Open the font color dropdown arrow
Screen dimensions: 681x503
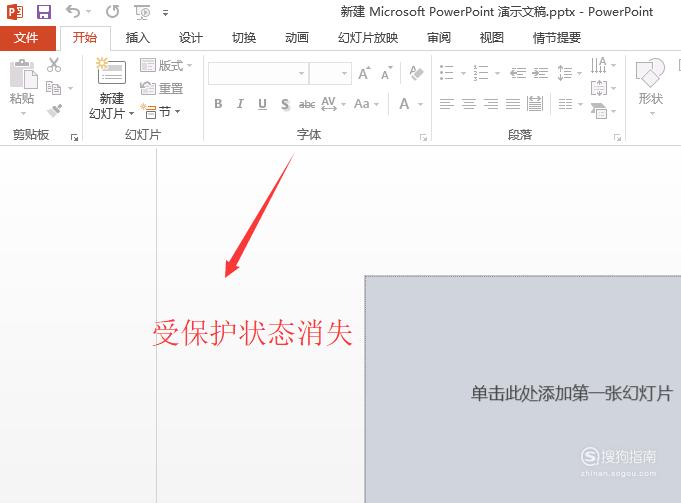[420, 105]
